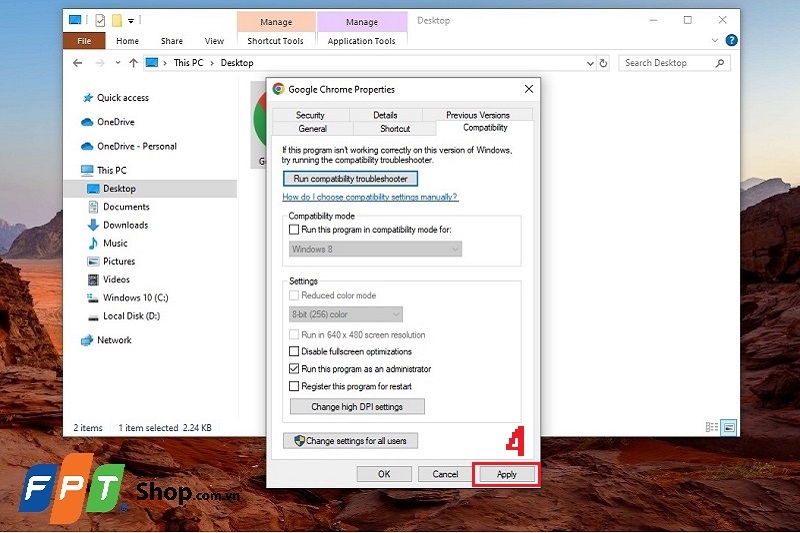
Task: Click the Pictures folder icon
Action: tap(93, 262)
